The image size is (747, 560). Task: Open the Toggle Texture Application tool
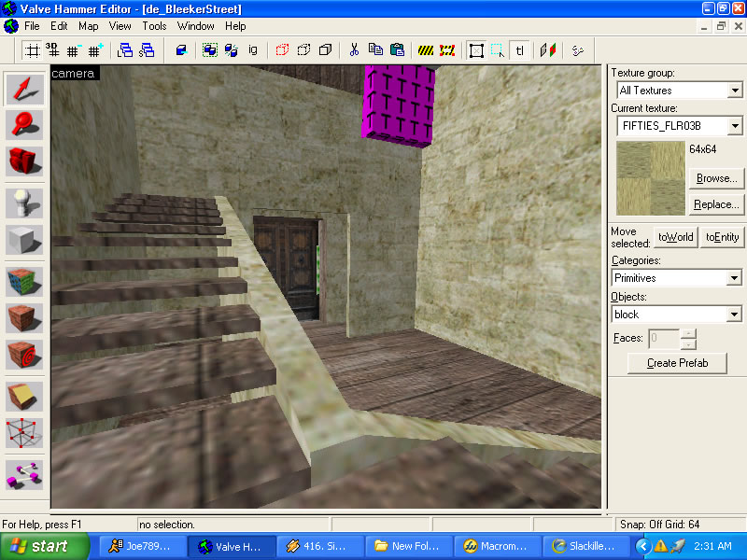(24, 281)
